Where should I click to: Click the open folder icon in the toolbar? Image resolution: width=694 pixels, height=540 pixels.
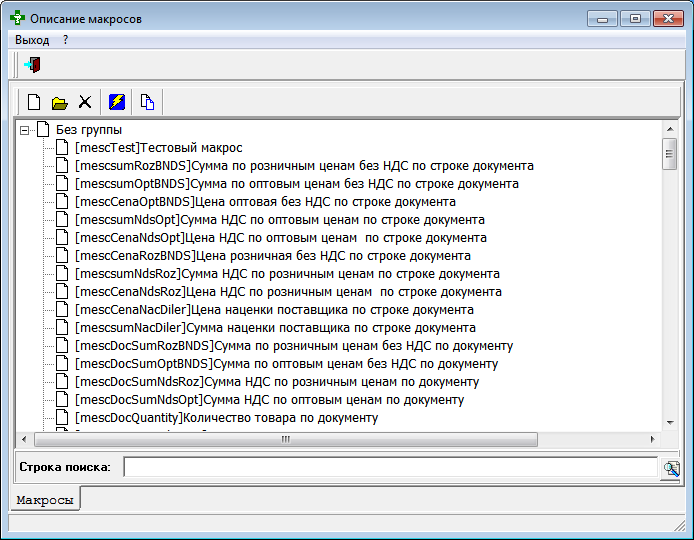[x=59, y=102]
